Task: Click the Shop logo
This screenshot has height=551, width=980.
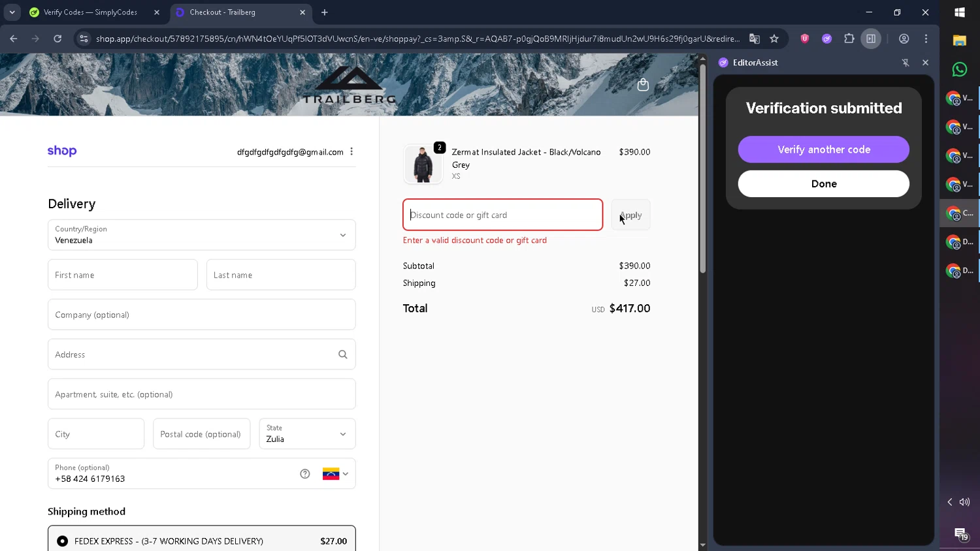Action: coord(62,151)
